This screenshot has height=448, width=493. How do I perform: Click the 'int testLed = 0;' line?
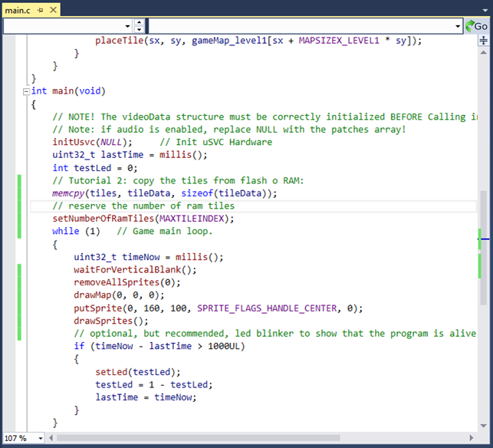click(x=95, y=168)
